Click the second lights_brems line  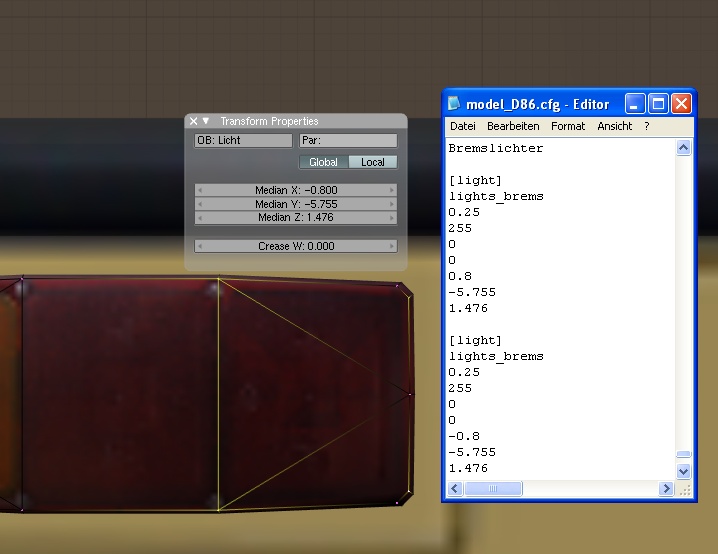point(496,357)
